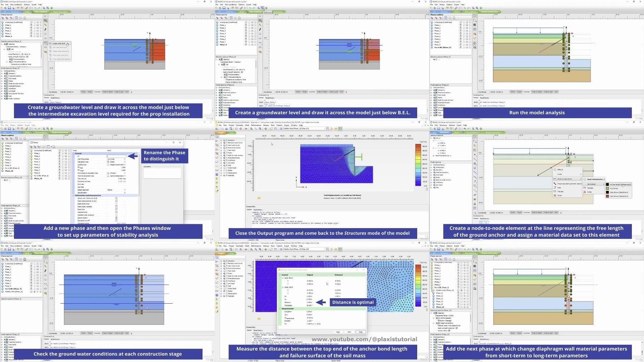Click ID input field in Phases window

click(116, 156)
